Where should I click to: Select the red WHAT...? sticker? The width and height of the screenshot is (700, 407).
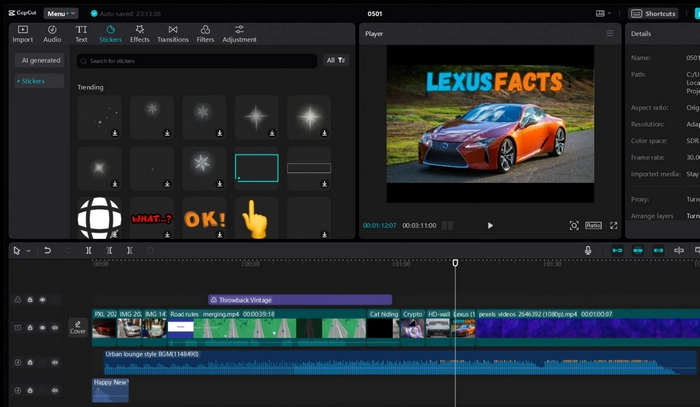coord(152,218)
